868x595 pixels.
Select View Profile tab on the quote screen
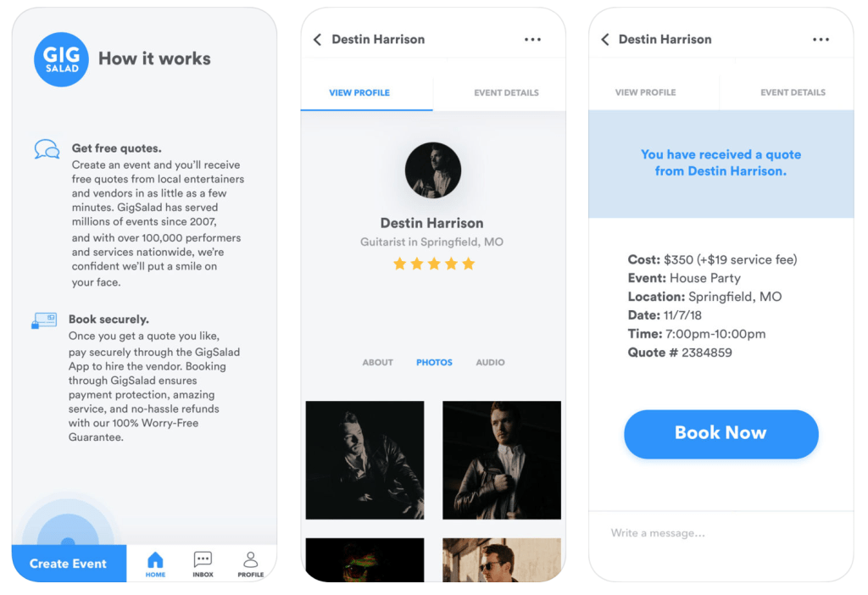pos(645,92)
